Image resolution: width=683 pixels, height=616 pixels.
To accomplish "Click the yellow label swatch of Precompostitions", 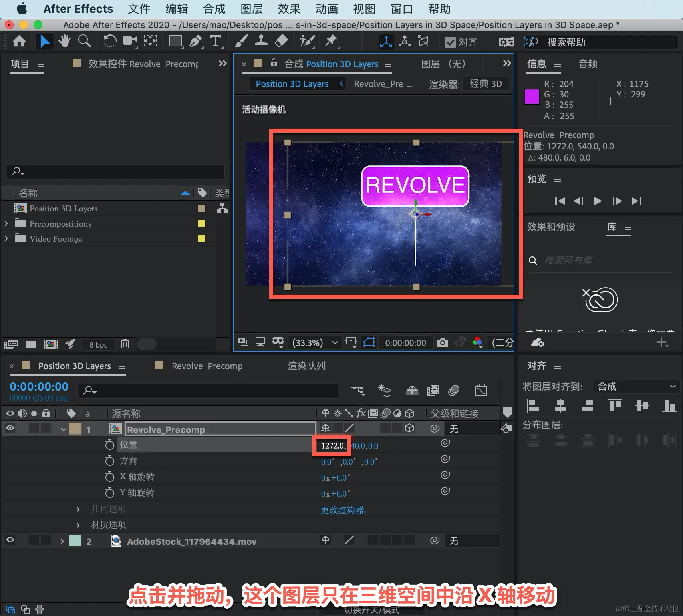I will (202, 223).
